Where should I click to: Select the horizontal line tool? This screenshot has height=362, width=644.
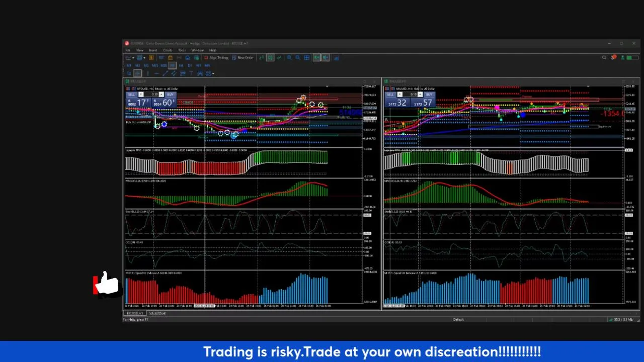click(x=157, y=73)
